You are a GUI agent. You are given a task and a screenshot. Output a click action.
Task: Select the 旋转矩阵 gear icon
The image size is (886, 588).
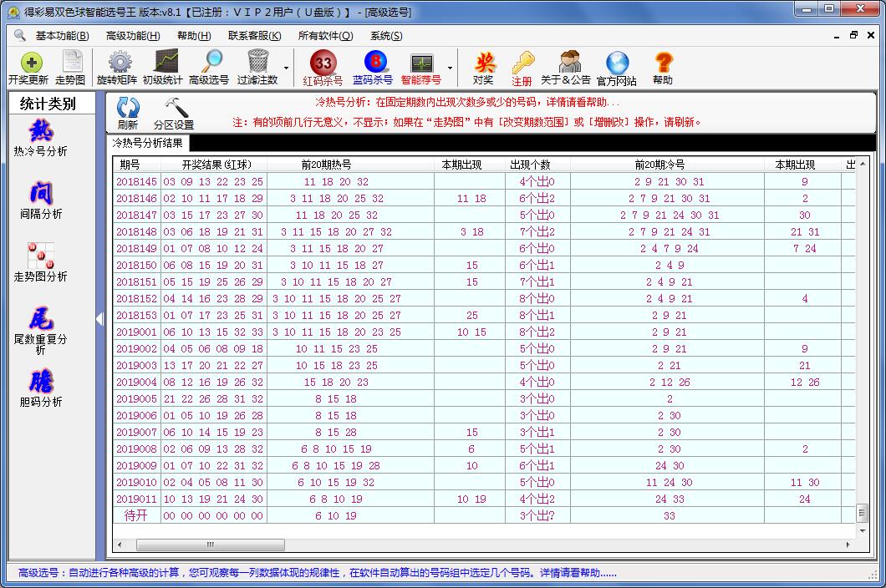point(118,67)
